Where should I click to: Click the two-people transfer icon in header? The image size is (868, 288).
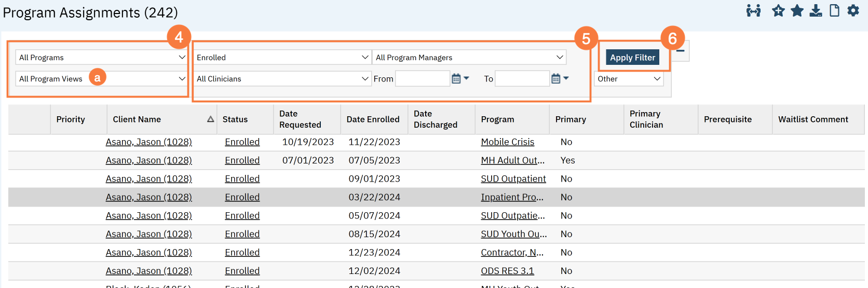point(753,11)
